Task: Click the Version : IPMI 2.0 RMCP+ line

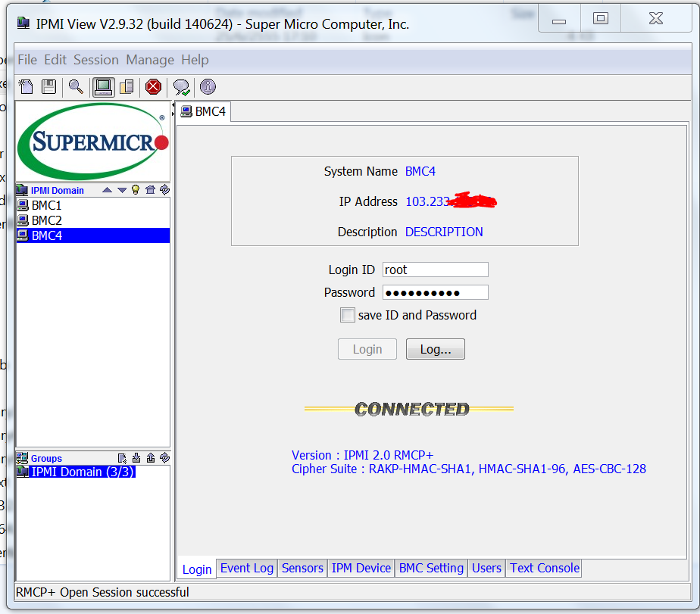Action: [362, 455]
